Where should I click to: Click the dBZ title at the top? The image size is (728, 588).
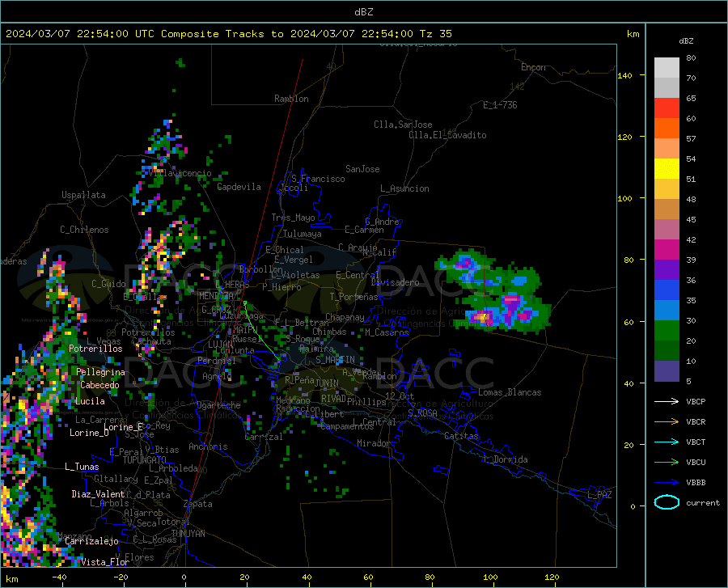tap(363, 12)
